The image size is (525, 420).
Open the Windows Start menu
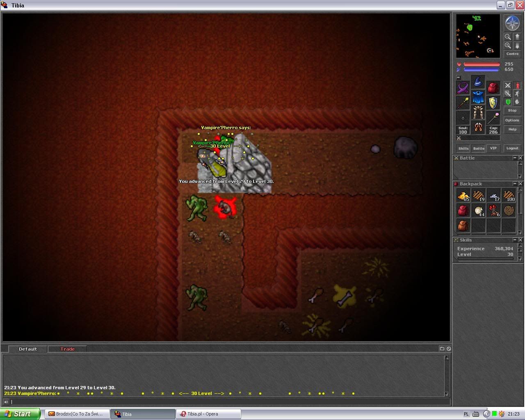(20, 414)
